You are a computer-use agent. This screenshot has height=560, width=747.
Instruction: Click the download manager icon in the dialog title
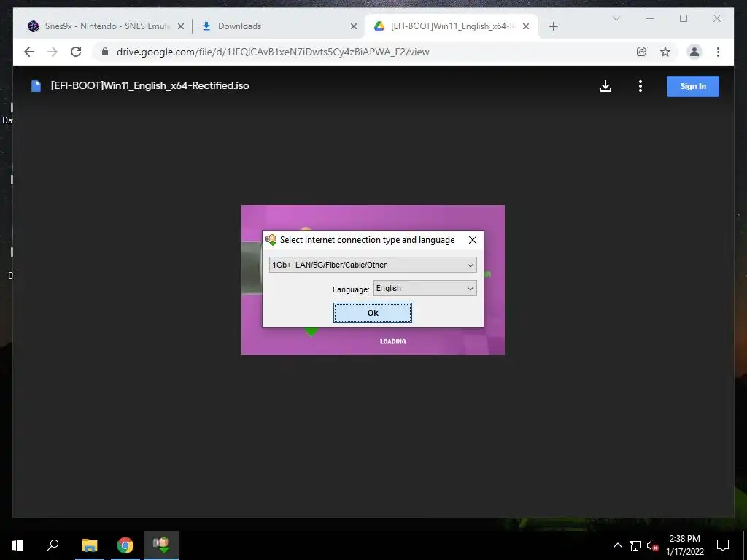pyautogui.click(x=271, y=239)
